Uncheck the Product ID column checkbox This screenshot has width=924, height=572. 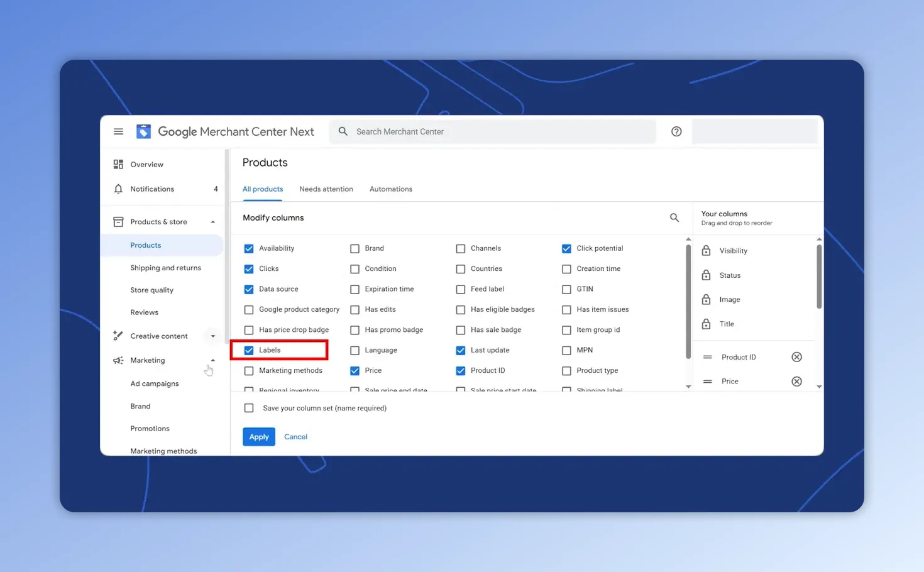(x=461, y=370)
